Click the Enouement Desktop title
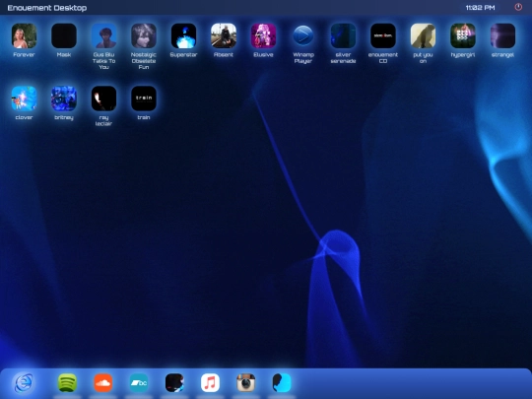 point(47,8)
